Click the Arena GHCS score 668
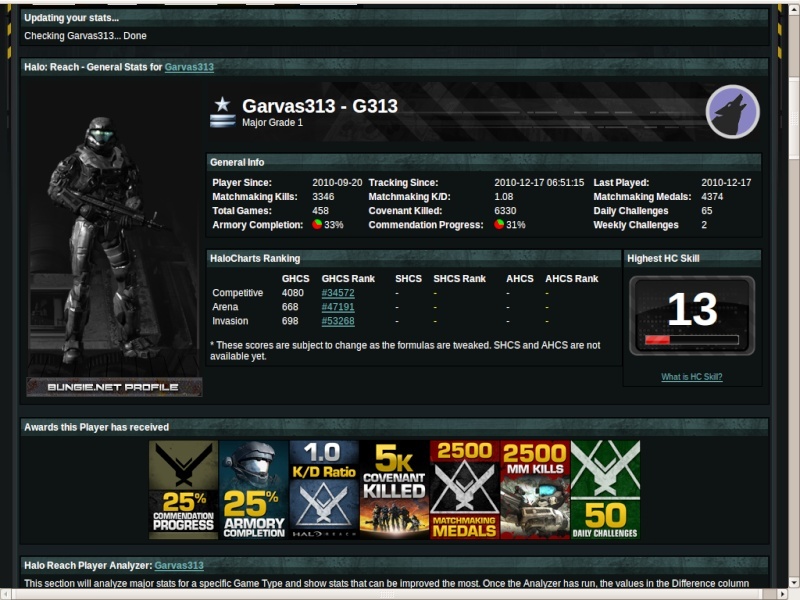Image resolution: width=800 pixels, height=600 pixels. point(290,307)
